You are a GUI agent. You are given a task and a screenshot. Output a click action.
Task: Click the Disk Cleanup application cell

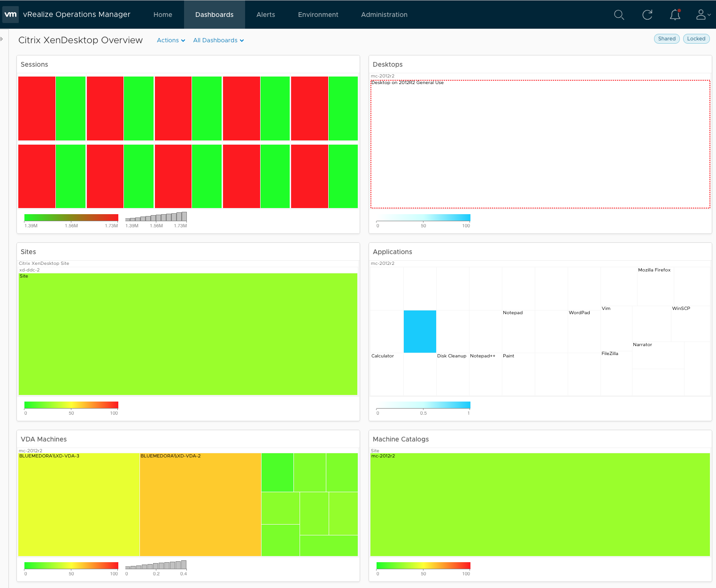(x=453, y=374)
